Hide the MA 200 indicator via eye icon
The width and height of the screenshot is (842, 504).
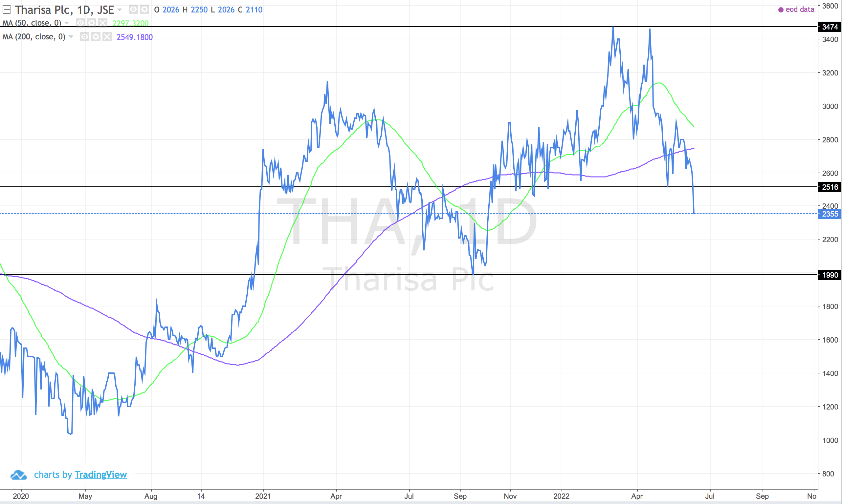click(85, 37)
